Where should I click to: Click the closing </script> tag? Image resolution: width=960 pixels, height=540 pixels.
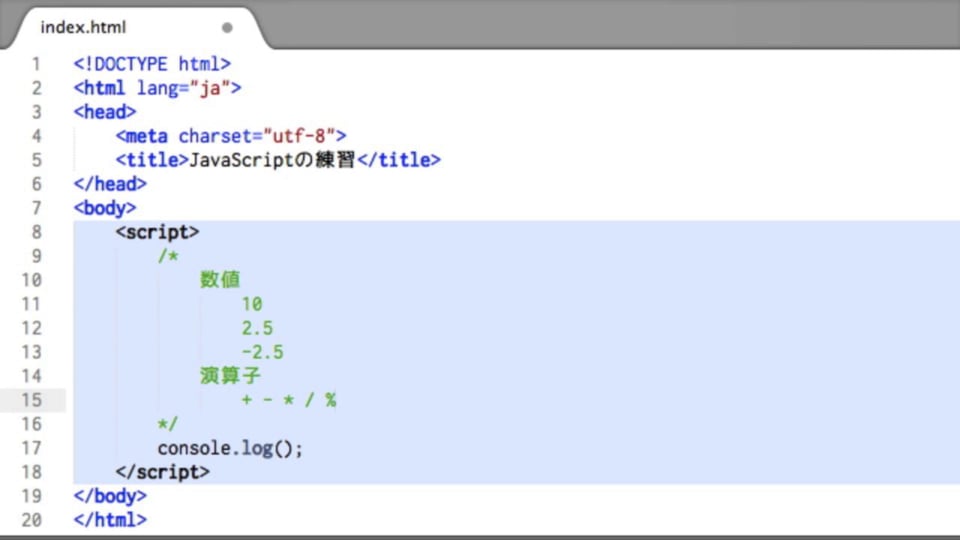[162, 472]
